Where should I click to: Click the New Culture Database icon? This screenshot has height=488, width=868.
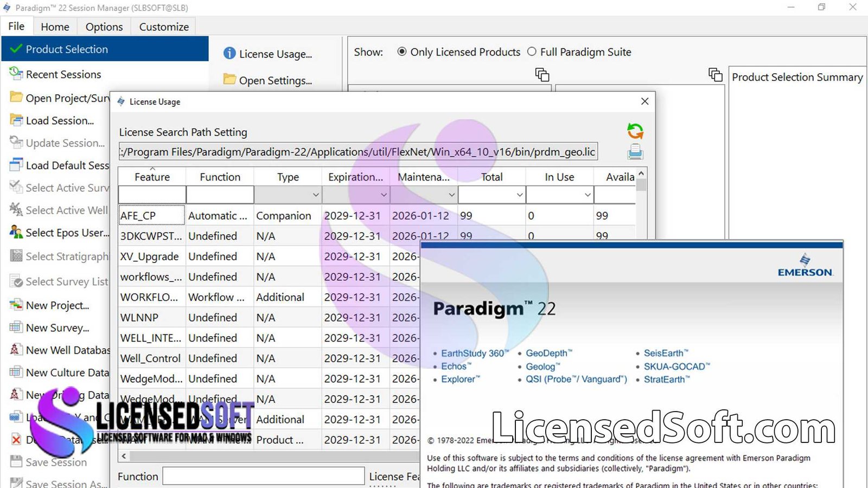(16, 372)
